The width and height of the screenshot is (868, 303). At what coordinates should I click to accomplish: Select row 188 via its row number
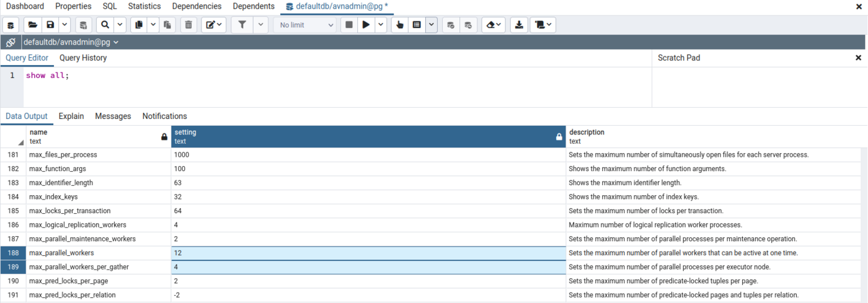[x=13, y=253]
